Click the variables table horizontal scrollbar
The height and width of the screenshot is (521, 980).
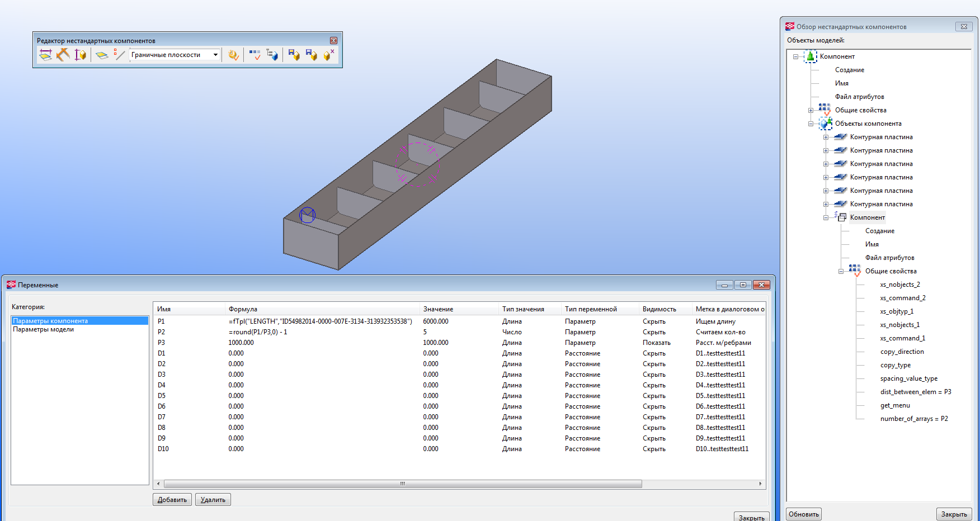tap(403, 484)
